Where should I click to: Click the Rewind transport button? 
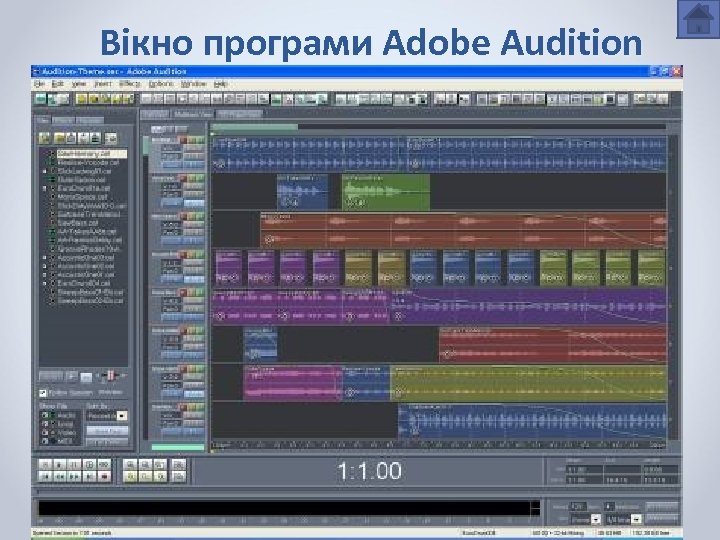coord(60,477)
